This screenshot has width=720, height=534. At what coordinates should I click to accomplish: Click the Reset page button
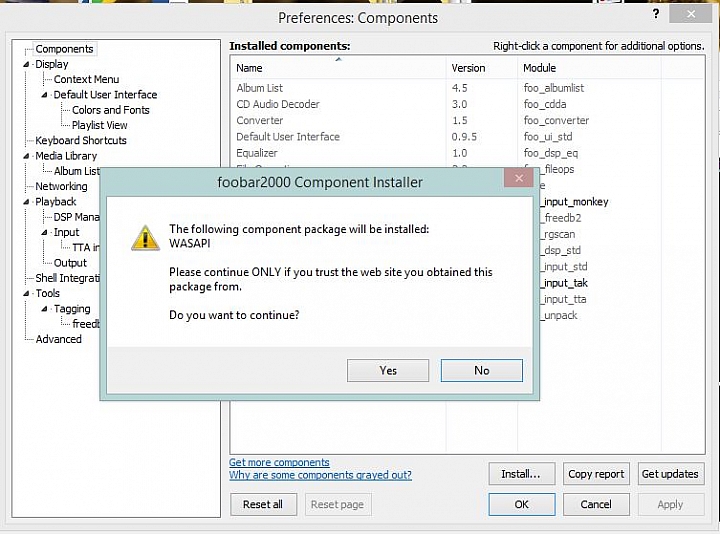(x=338, y=505)
